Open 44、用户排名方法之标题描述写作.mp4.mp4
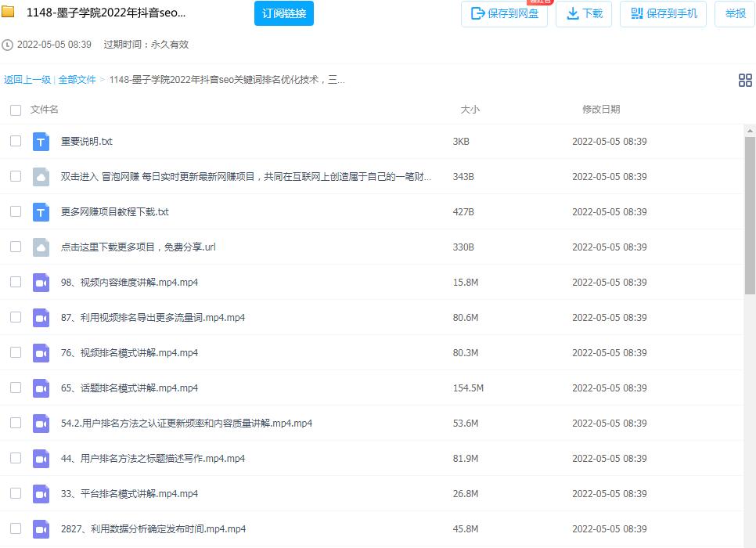Viewport: 756px width, 548px height. point(153,458)
